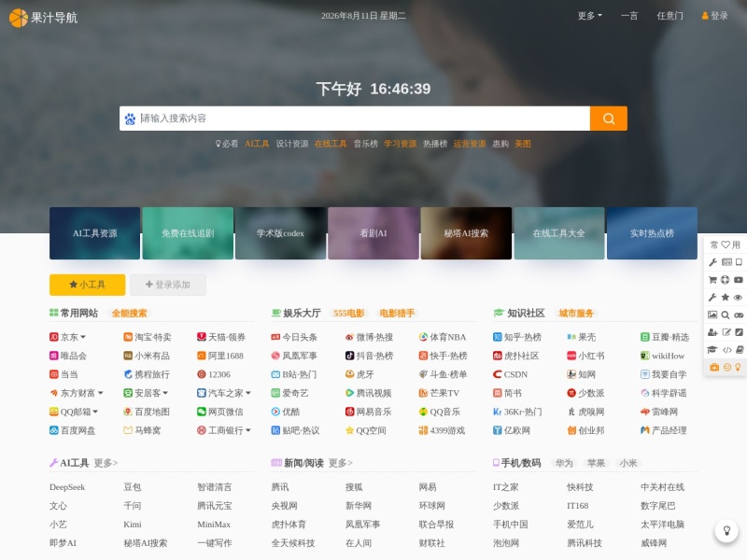Open the graduation cap sidebar icon

tap(712, 349)
